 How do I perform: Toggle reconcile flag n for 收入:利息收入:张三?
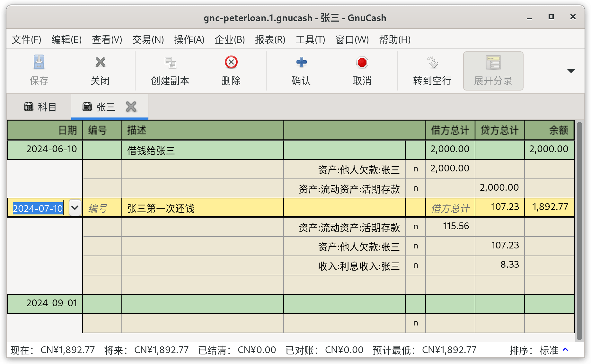(x=416, y=265)
